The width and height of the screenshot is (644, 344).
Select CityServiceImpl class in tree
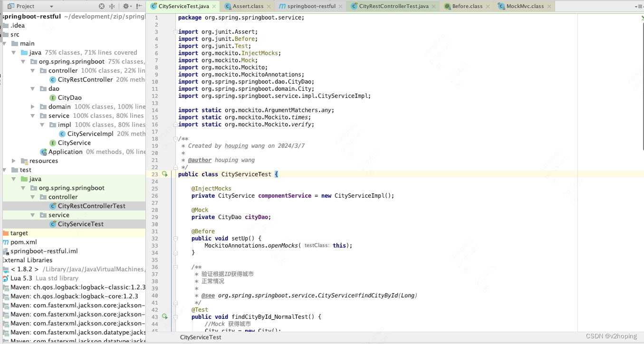tap(90, 134)
